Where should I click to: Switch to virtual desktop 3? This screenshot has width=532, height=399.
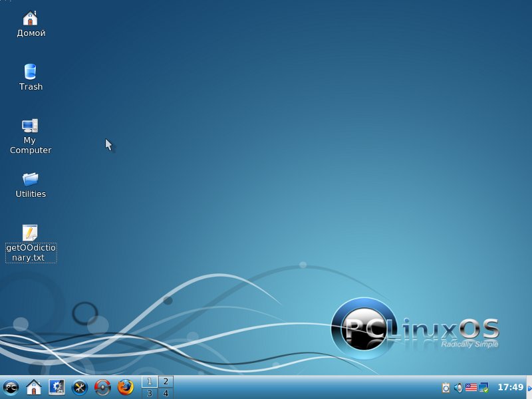pos(149,393)
